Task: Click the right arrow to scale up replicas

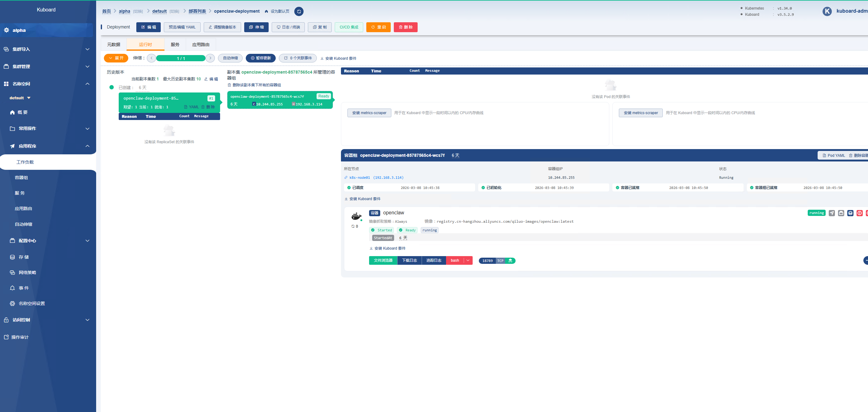Action: 210,58
